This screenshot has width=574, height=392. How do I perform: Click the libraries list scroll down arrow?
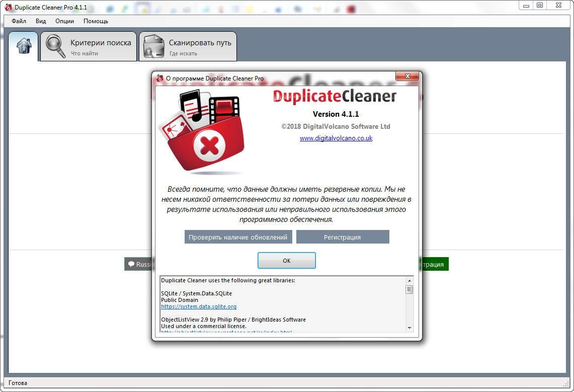[409, 328]
